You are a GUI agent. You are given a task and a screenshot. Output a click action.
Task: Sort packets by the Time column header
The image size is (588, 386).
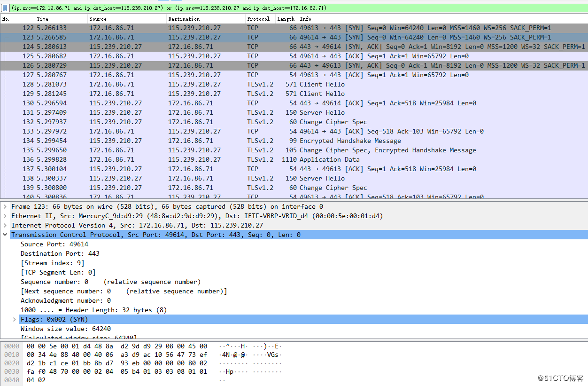click(x=42, y=19)
